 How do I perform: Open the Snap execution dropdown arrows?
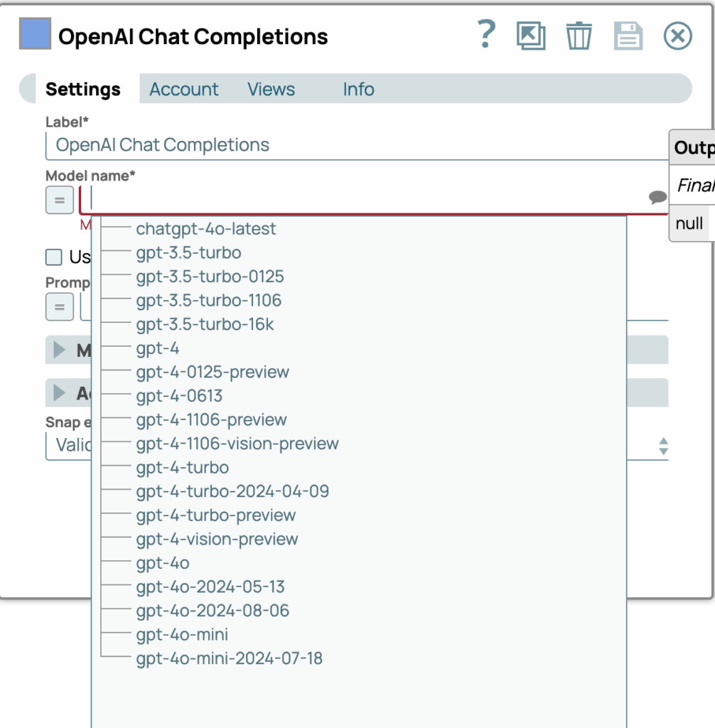click(x=663, y=446)
